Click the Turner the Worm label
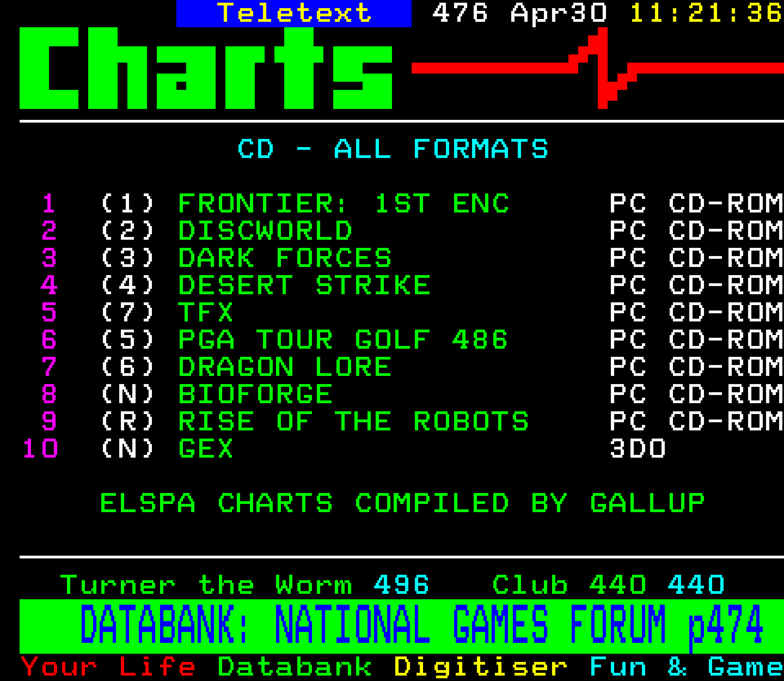 pyautogui.click(x=206, y=585)
